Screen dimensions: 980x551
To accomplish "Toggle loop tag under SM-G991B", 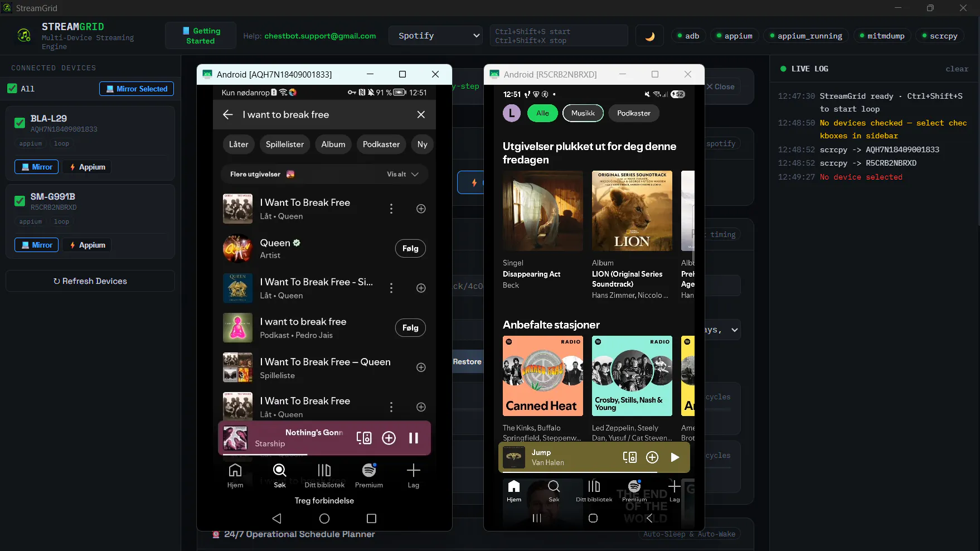I will click(x=61, y=222).
